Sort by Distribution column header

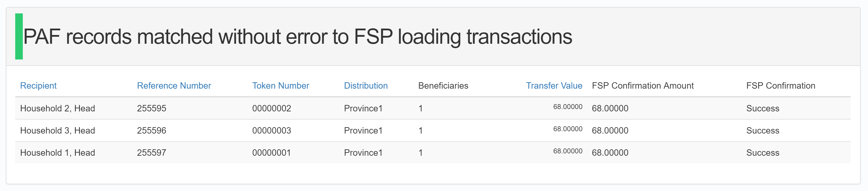pos(366,86)
